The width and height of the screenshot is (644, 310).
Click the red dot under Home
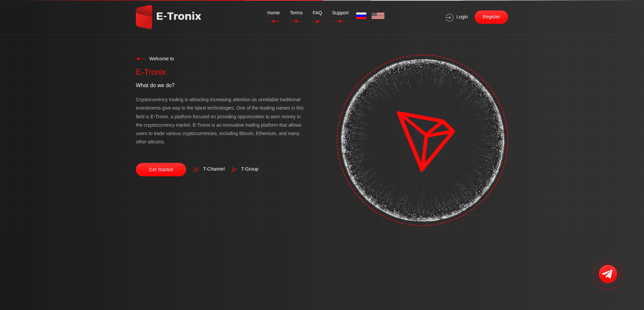[274, 21]
